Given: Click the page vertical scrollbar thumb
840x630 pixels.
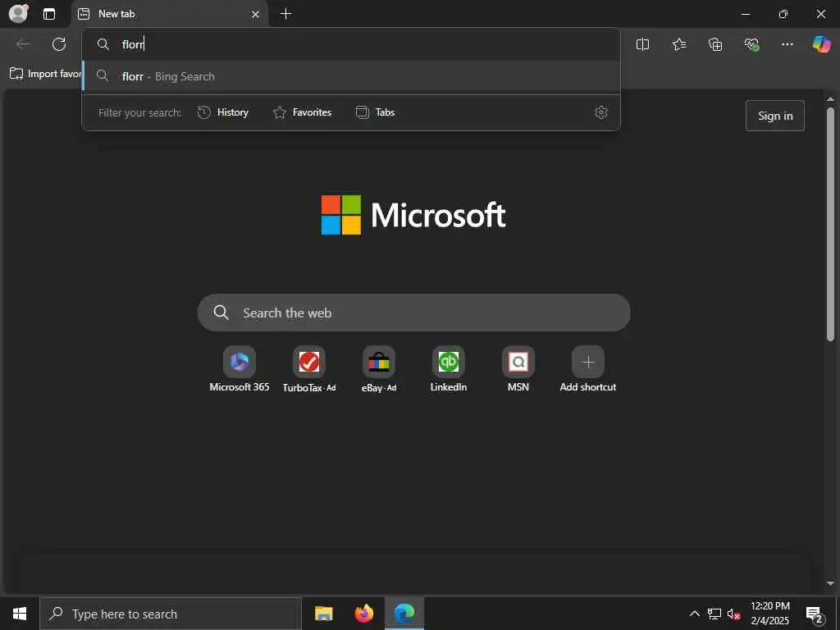Looking at the screenshot, I should [830, 224].
